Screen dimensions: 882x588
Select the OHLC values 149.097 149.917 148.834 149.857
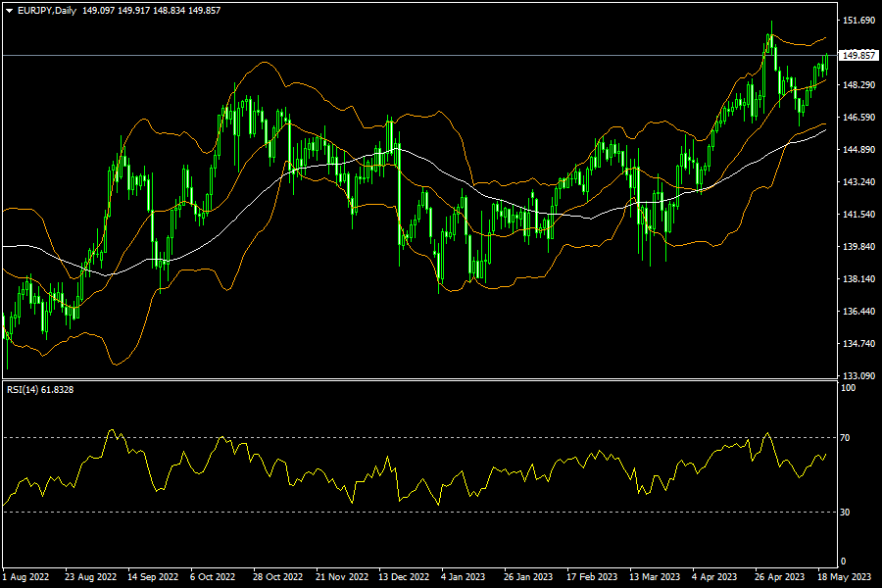click(151, 11)
